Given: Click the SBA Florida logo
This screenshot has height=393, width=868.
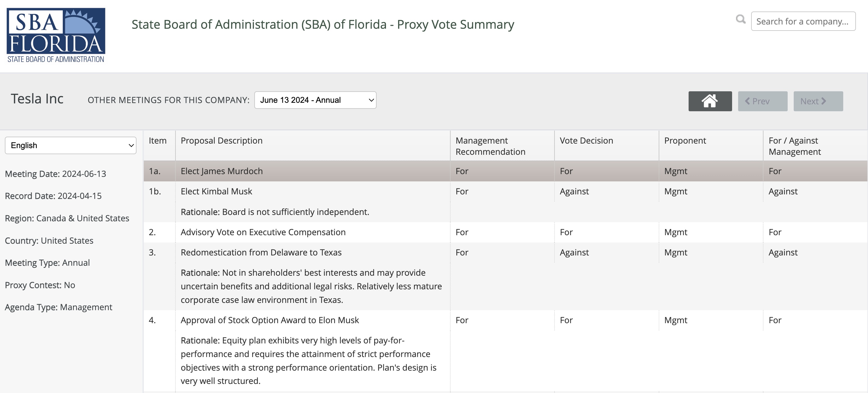Looking at the screenshot, I should tap(56, 35).
